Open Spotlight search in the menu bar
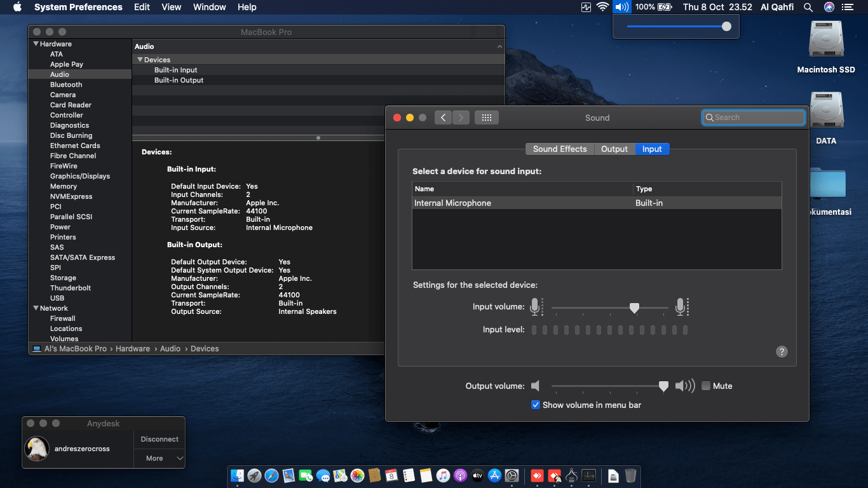Screen dimensions: 868x488 (x=808, y=7)
